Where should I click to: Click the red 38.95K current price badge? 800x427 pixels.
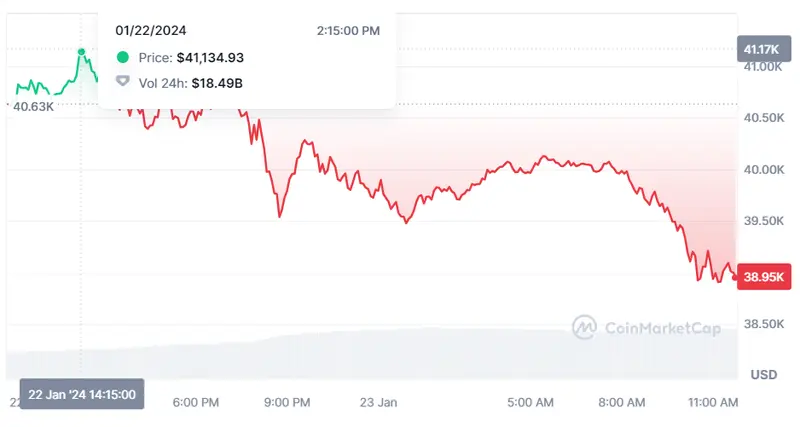pyautogui.click(x=765, y=277)
